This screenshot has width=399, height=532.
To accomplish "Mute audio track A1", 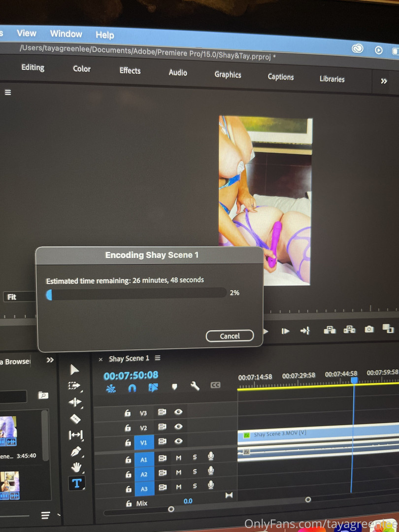I will [x=179, y=458].
